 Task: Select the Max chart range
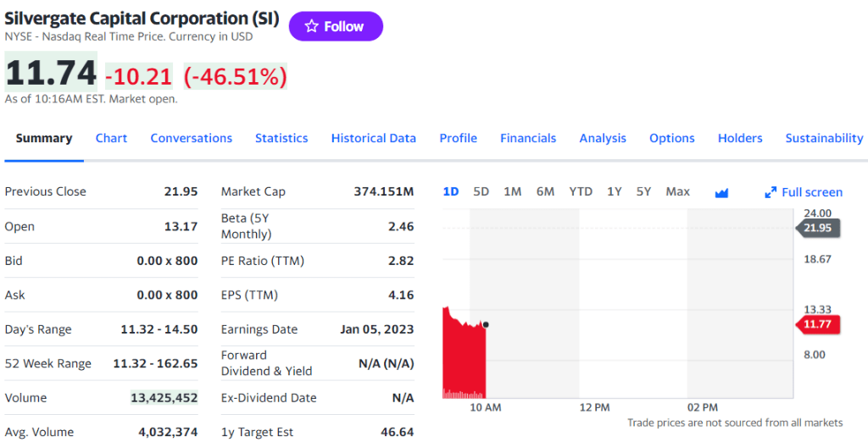pyautogui.click(x=677, y=192)
